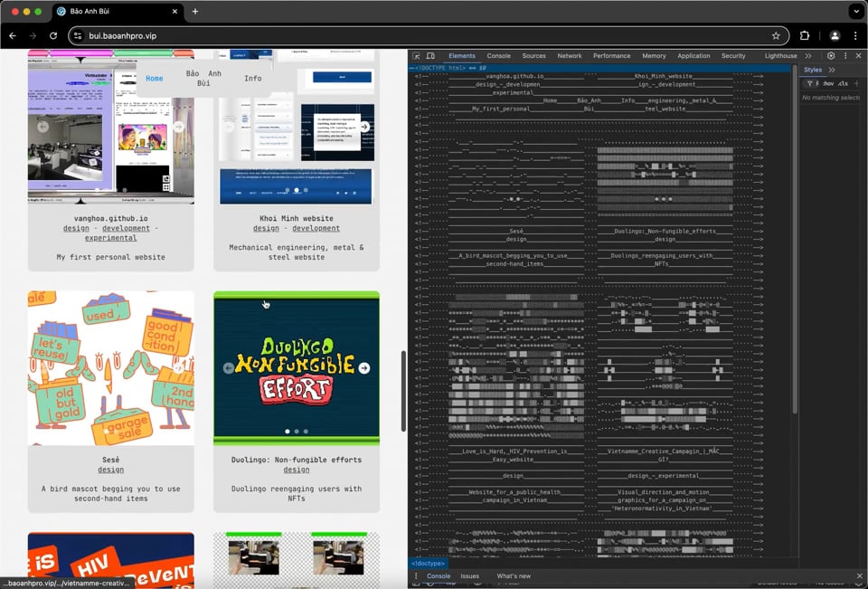Click the development tag under vanghoa.github.io
Viewport: 868px width, 589px height.
click(x=126, y=228)
